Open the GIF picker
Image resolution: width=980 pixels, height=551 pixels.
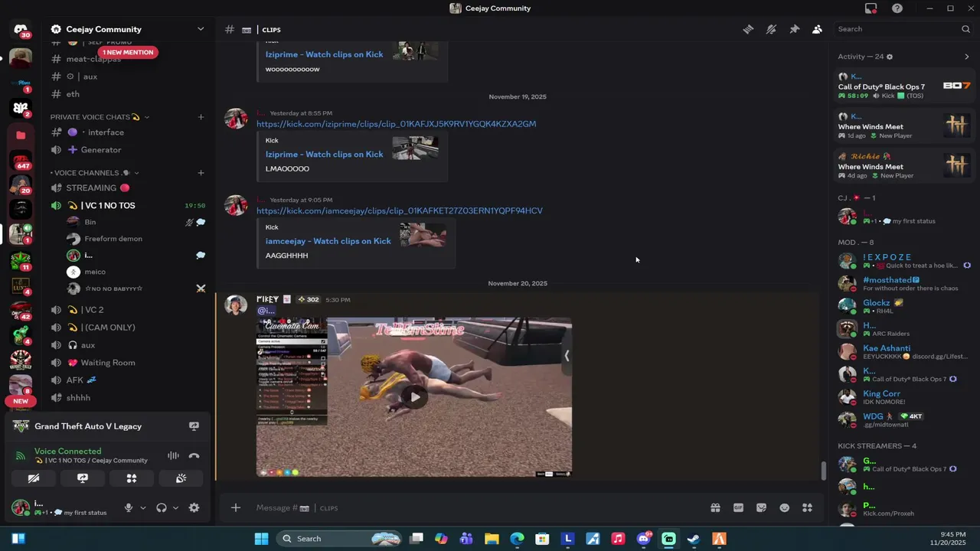pyautogui.click(x=738, y=507)
